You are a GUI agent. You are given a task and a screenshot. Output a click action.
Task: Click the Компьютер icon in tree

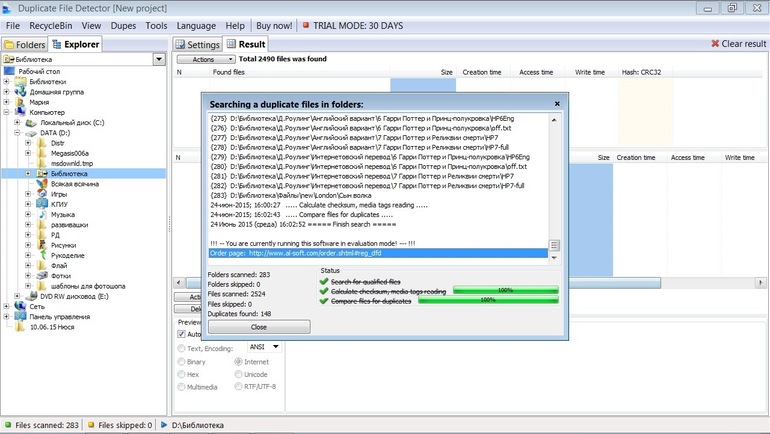[x=20, y=112]
